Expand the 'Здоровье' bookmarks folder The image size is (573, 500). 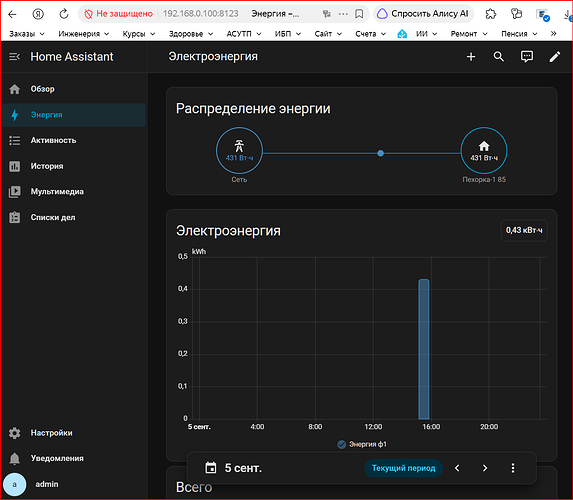191,34
